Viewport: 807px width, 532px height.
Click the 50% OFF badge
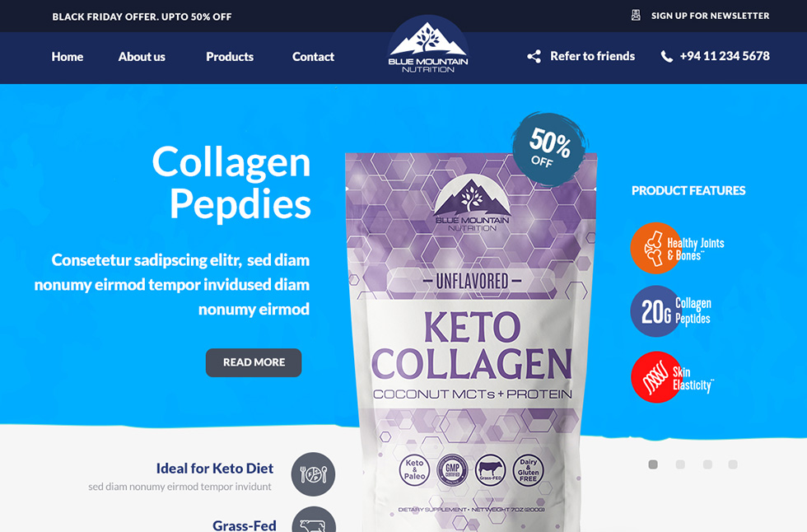pyautogui.click(x=550, y=149)
